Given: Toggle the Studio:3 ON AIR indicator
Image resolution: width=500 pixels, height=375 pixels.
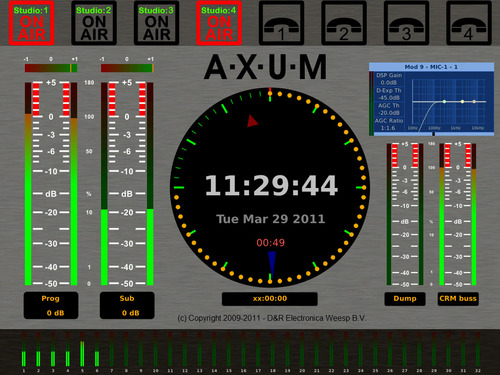Looking at the screenshot, I should click(156, 23).
